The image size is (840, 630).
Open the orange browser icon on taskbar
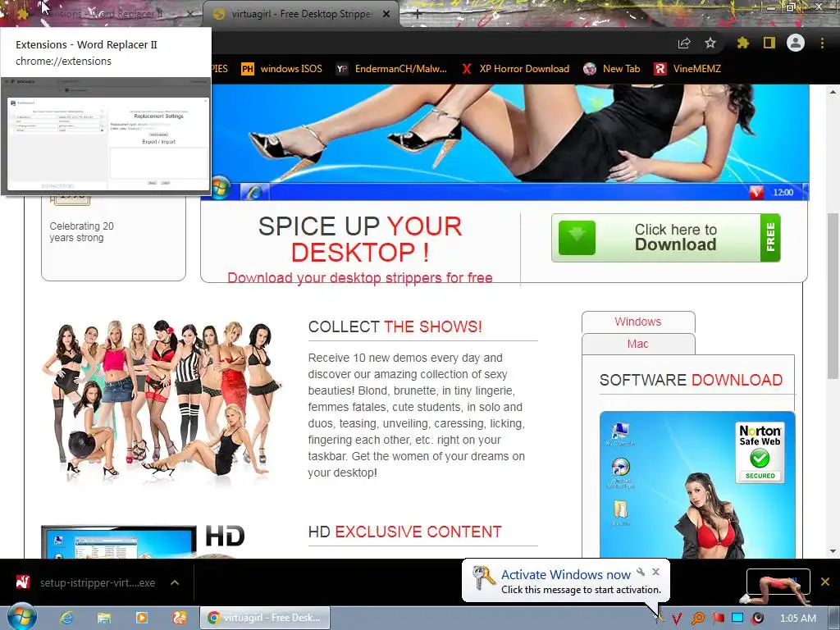point(179,618)
